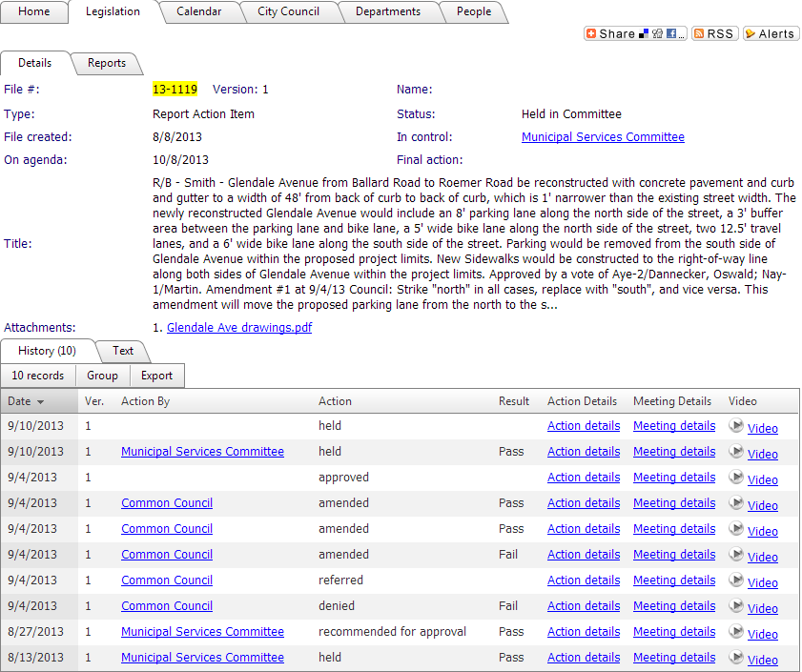
Task: Click the RSS feed button
Action: click(x=714, y=33)
